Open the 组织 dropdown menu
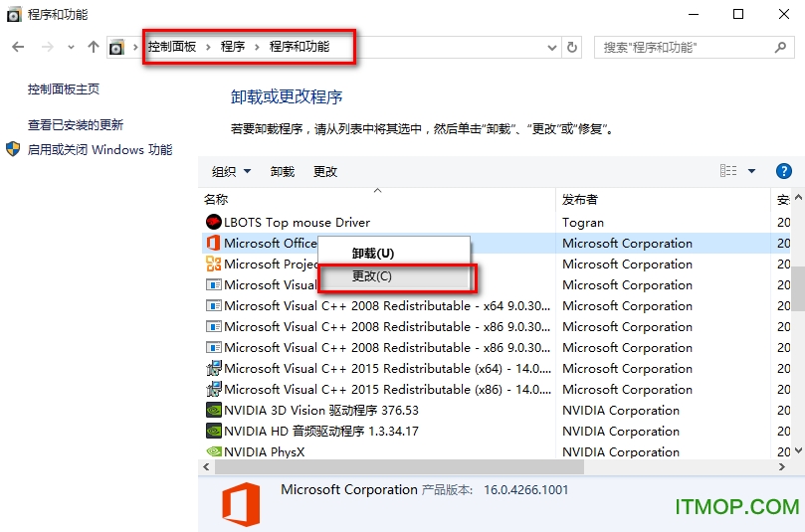805x532 pixels. [231, 171]
